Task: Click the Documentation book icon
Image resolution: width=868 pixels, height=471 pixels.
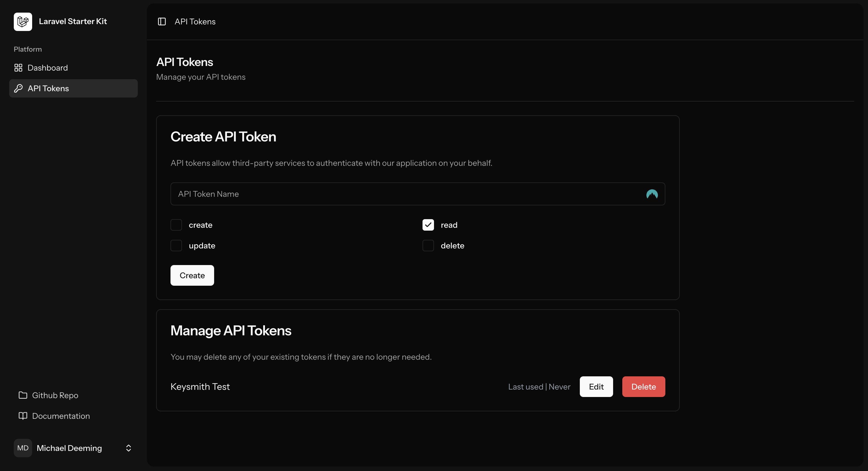Action: 23,416
